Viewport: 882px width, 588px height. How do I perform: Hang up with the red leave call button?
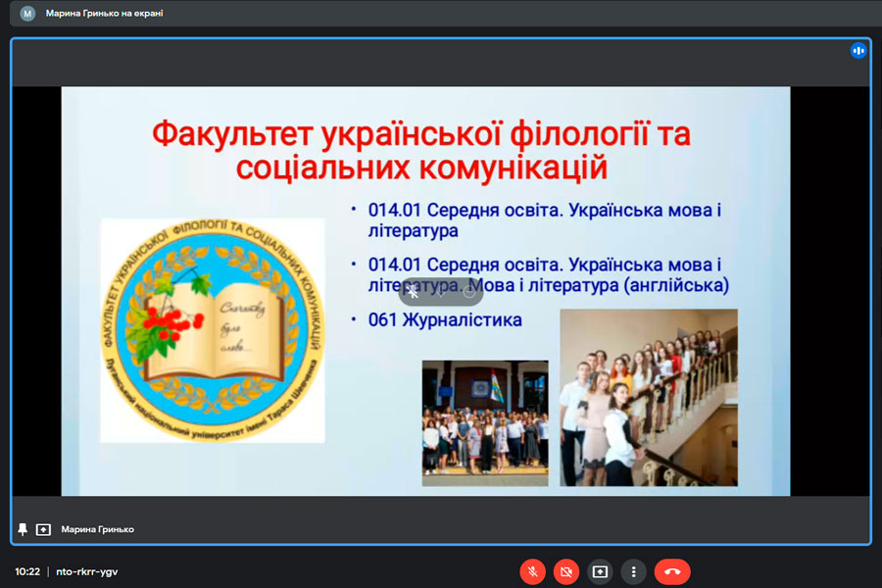pyautogui.click(x=672, y=571)
